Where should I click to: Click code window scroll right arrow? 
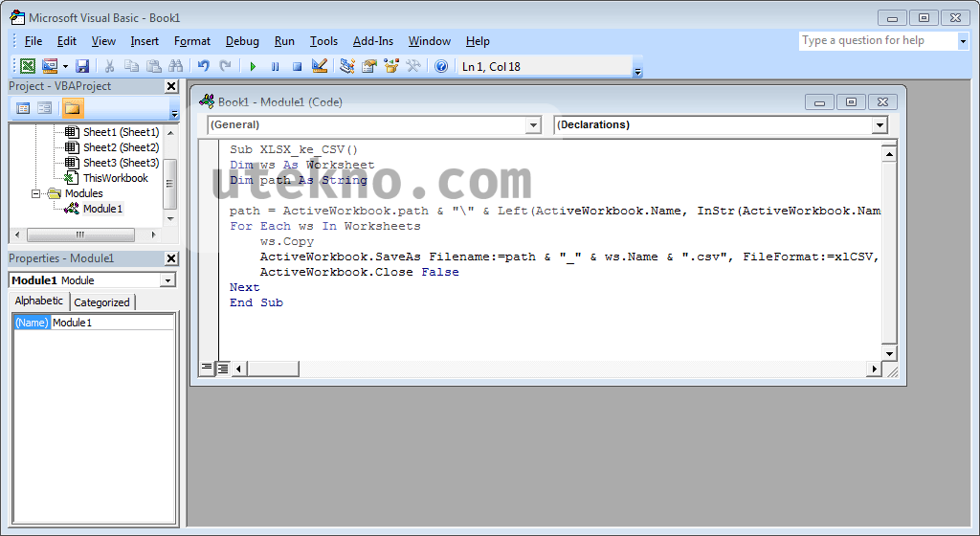click(874, 369)
